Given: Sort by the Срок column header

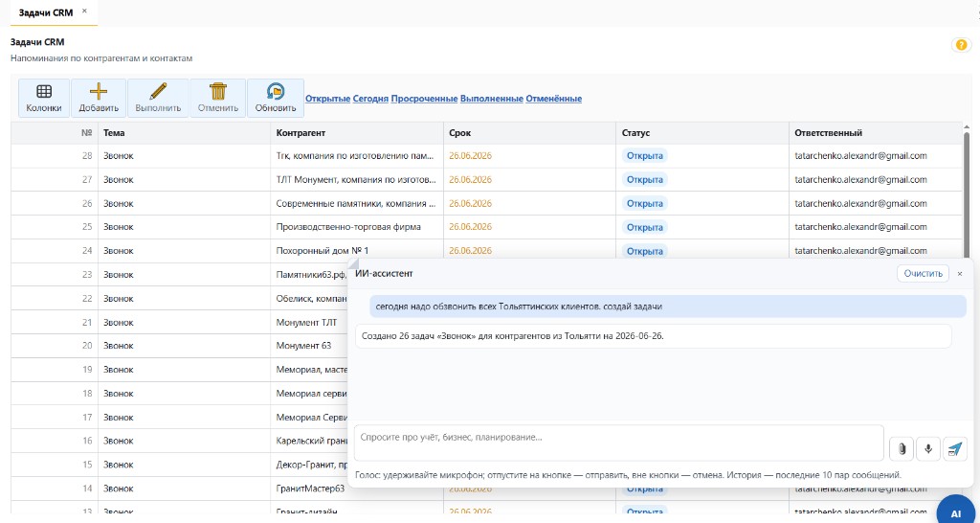Looking at the screenshot, I should tap(530, 133).
